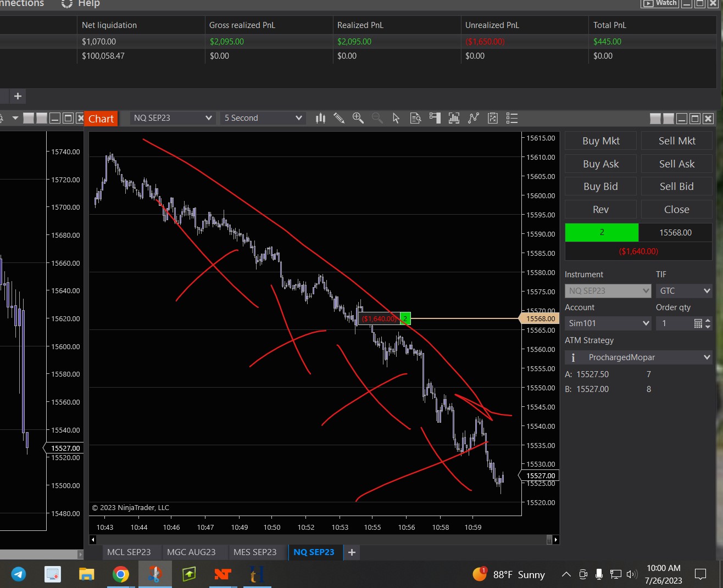Click the Close position button
Screen dimensions: 723x588
[x=676, y=209]
